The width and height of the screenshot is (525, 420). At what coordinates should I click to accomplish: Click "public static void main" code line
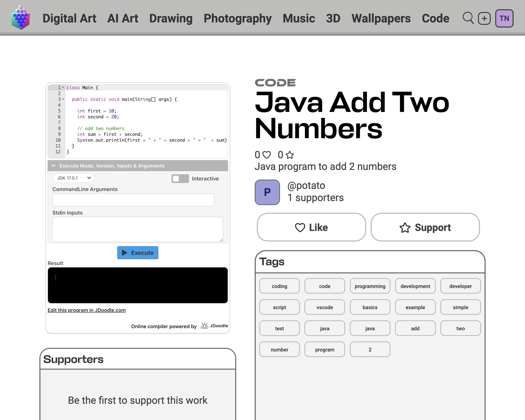tap(125, 99)
